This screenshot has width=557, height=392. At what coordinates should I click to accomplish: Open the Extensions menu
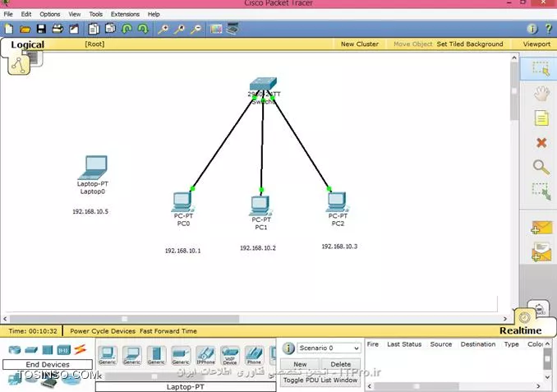(x=125, y=14)
